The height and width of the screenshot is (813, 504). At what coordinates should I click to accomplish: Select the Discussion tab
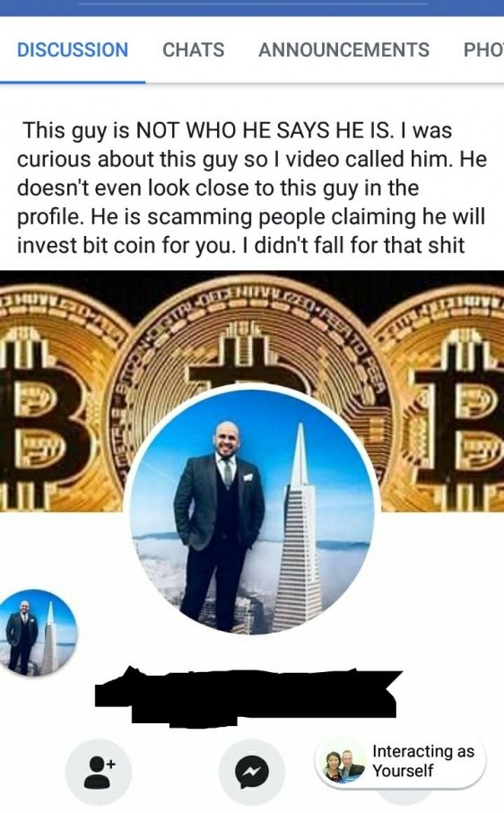tap(73, 49)
